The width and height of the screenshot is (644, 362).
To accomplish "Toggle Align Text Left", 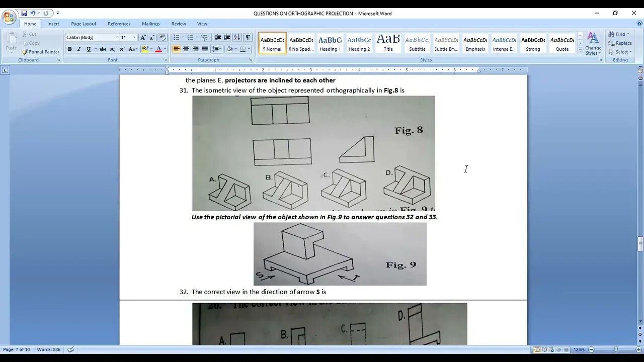I will point(177,49).
